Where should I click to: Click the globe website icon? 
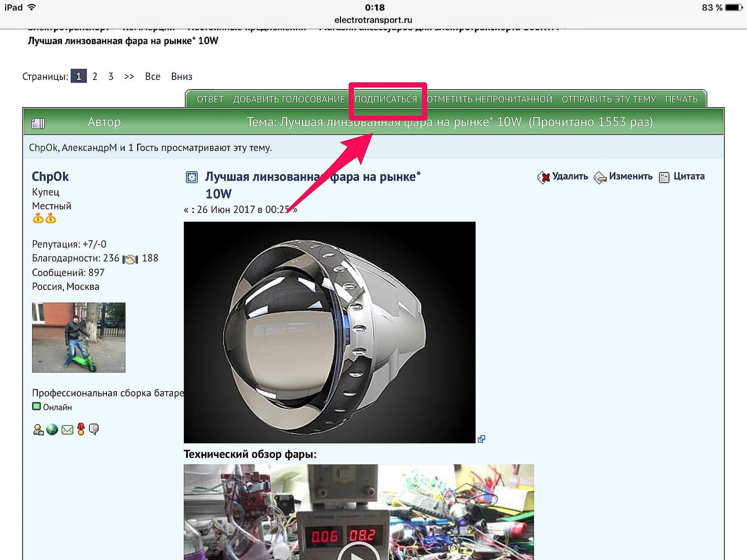(x=52, y=430)
